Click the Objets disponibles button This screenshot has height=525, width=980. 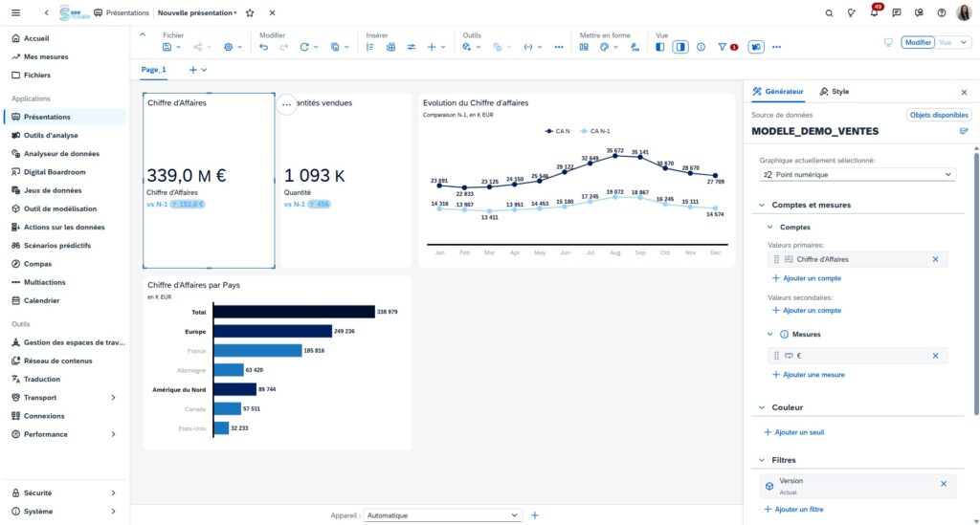[938, 115]
